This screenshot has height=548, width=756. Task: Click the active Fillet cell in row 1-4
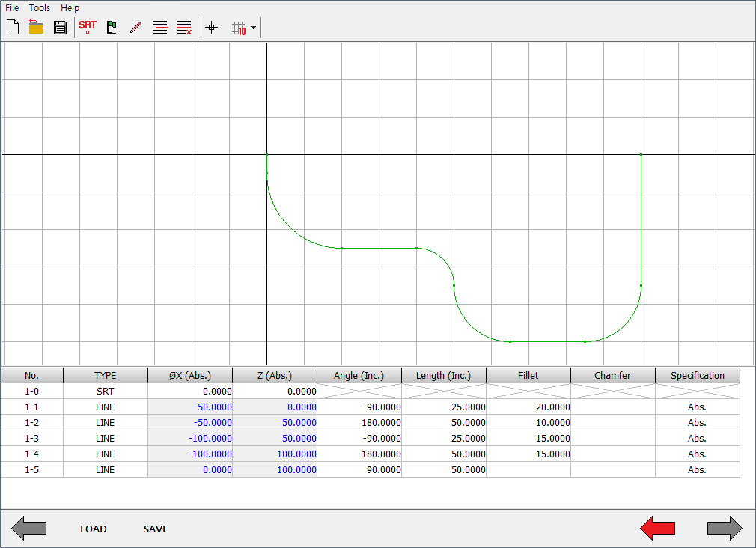click(x=528, y=454)
